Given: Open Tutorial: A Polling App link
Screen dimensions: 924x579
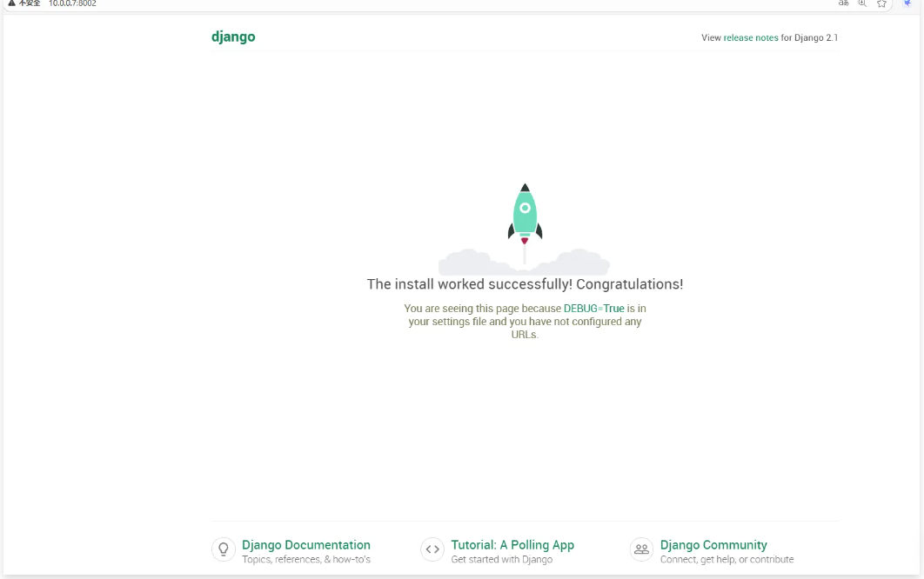Looking at the screenshot, I should tap(512, 545).
